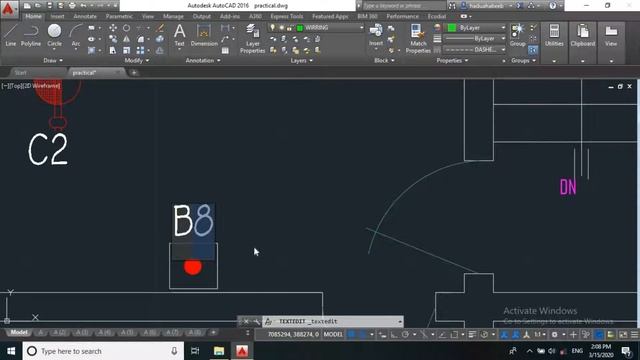Open the Output ribbon tab
Image resolution: width=640 pixels, height=360 pixels.
coord(202,16)
